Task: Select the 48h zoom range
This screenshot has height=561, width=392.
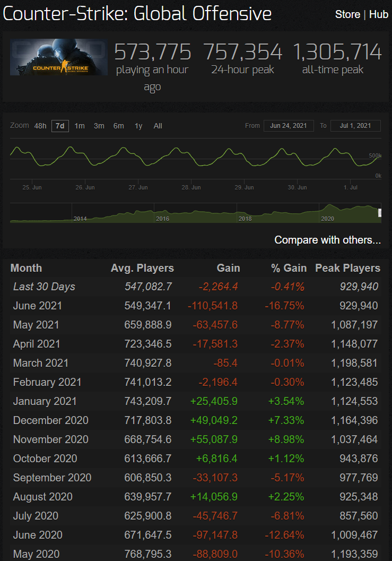Action: [40, 126]
